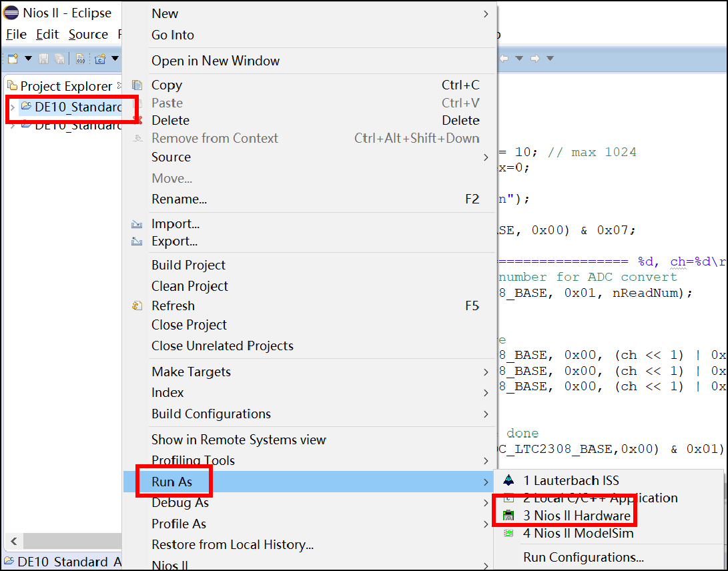Open the Debug As submenu
The image size is (728, 571).
[x=310, y=503]
